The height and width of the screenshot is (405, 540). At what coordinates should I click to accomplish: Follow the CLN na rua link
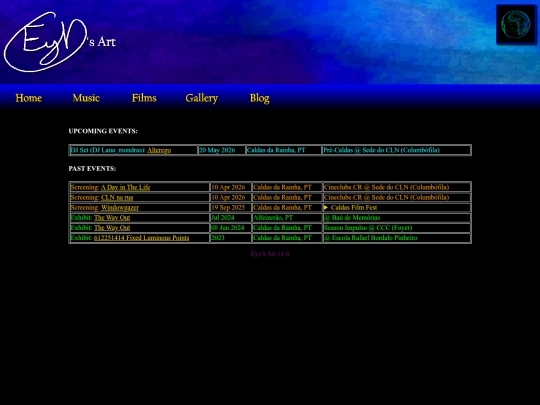(x=117, y=197)
